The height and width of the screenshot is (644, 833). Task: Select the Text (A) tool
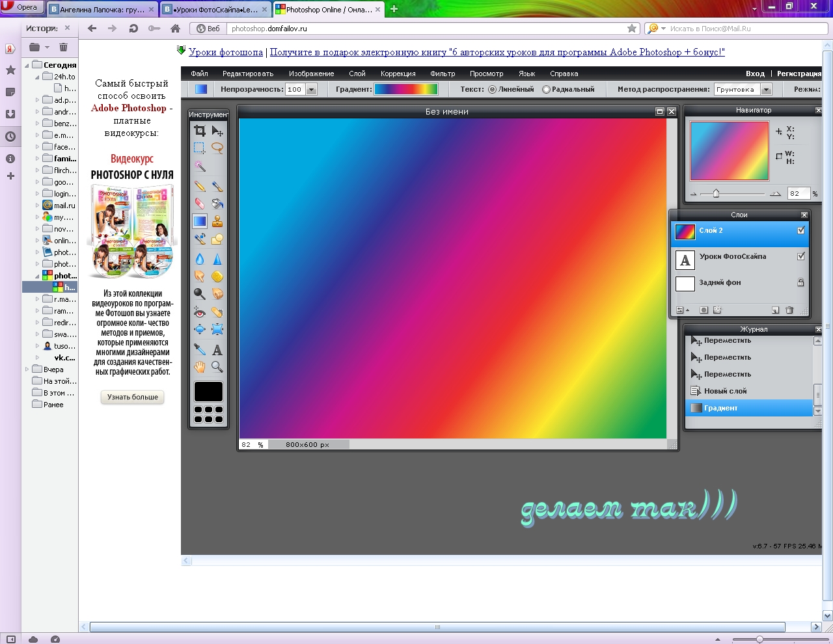217,350
